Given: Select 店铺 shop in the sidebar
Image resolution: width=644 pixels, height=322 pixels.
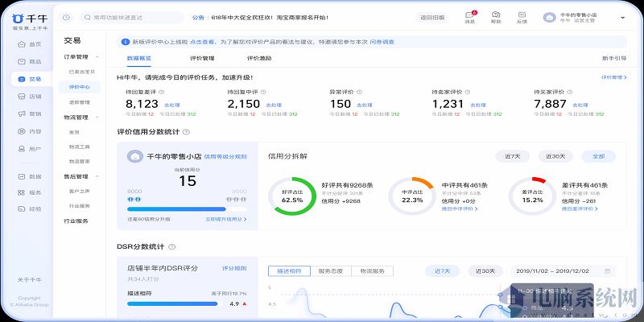Looking at the screenshot, I should (28, 97).
